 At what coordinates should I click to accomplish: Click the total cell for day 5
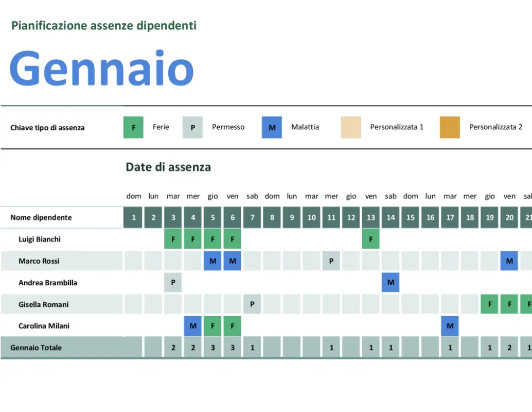pos(212,348)
